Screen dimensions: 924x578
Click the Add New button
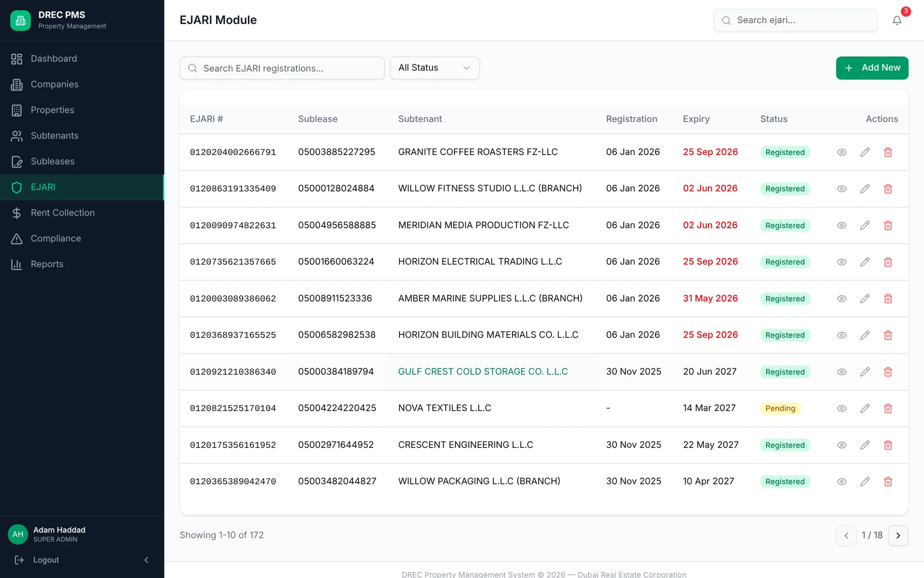tap(872, 68)
